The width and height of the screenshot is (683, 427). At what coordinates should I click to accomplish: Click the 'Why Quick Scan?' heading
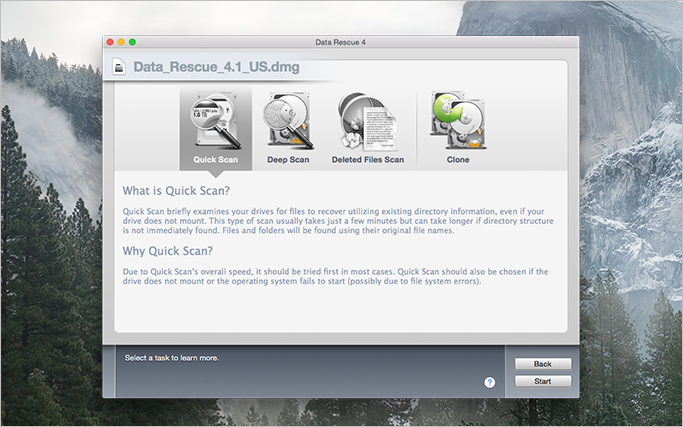[x=168, y=251]
